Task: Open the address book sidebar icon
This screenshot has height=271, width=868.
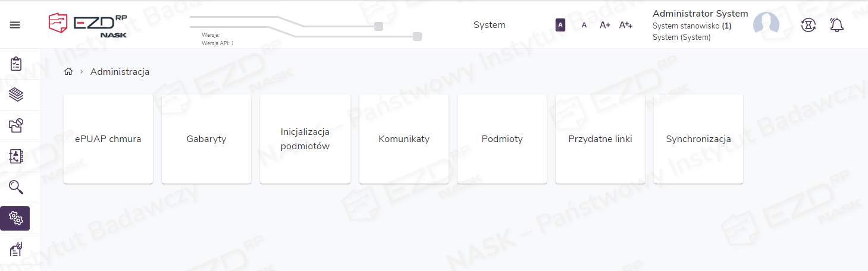Action: [x=16, y=156]
